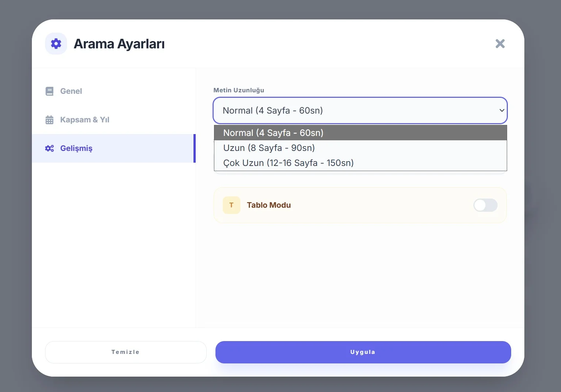Apply settings with the Uygula button
Viewport: 561px width, 392px height.
363,352
